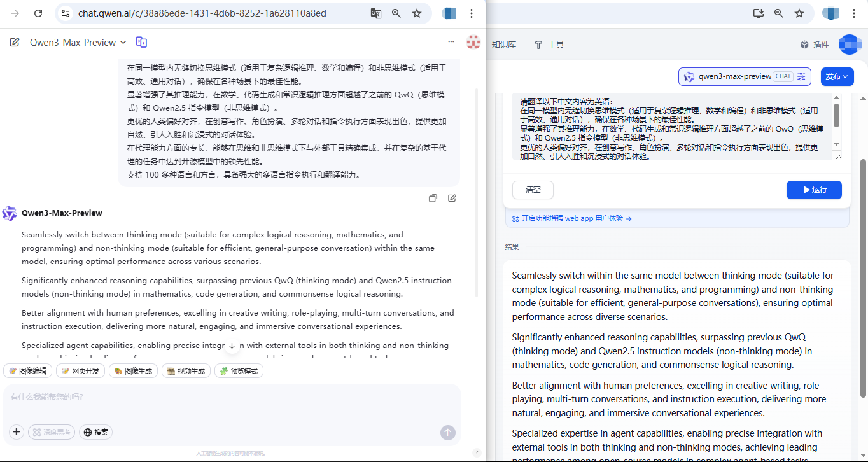Open the chat ellipsis options menu
This screenshot has height=462, width=868.
tap(451, 42)
